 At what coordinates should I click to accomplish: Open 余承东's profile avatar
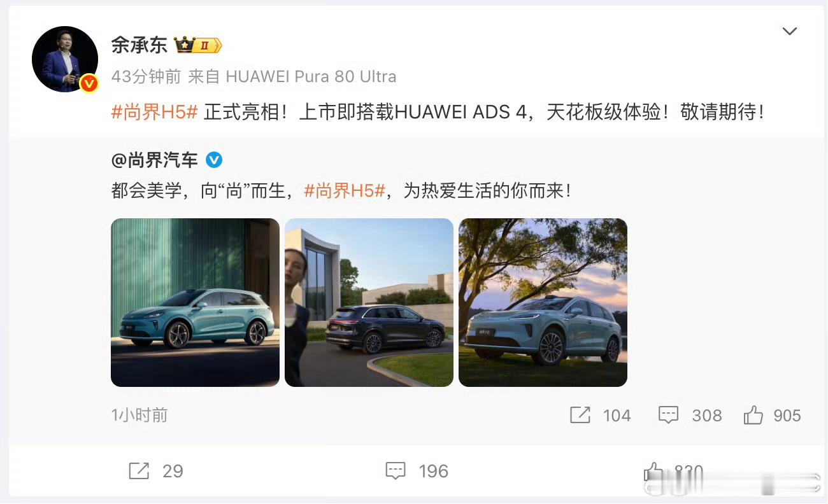(65, 59)
